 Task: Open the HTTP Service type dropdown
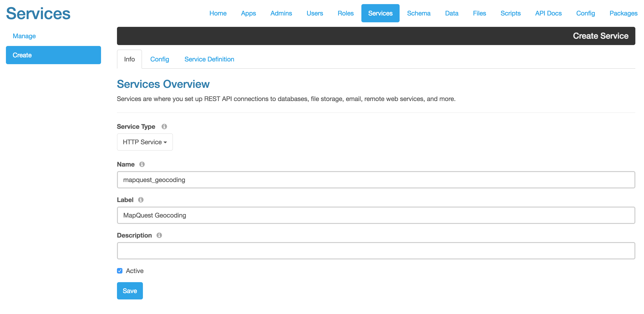145,142
